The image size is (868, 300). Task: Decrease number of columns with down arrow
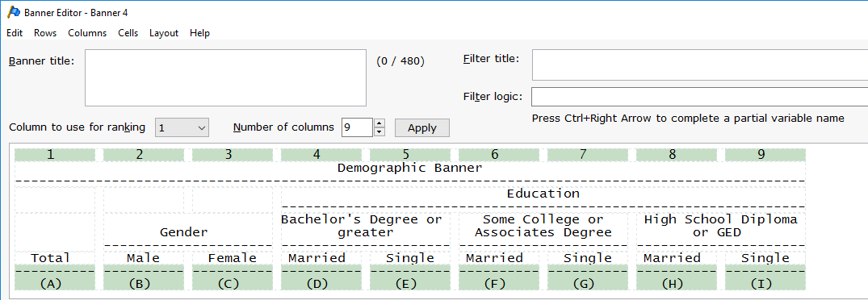click(x=379, y=132)
